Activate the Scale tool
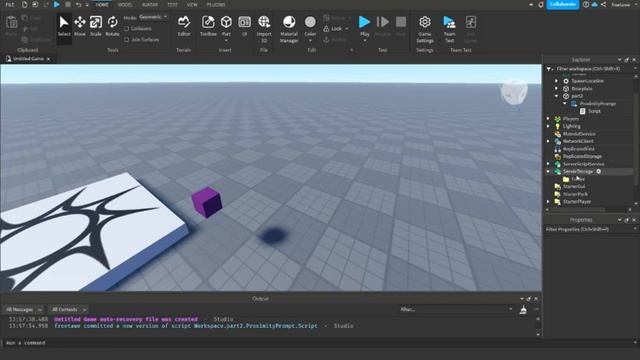 click(96, 27)
